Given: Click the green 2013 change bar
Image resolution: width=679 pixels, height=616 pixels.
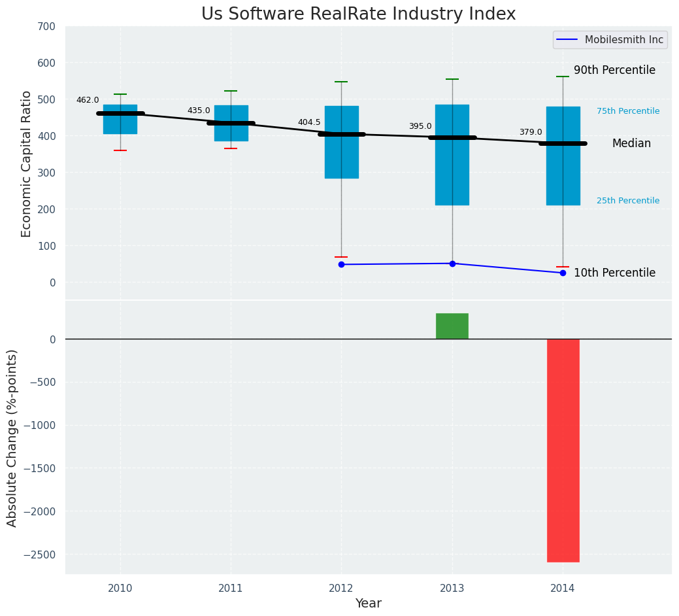Looking at the screenshot, I should [x=452, y=326].
